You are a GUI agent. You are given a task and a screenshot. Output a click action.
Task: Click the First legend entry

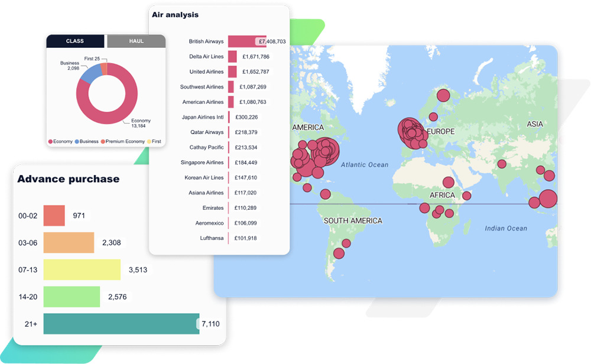155,142
